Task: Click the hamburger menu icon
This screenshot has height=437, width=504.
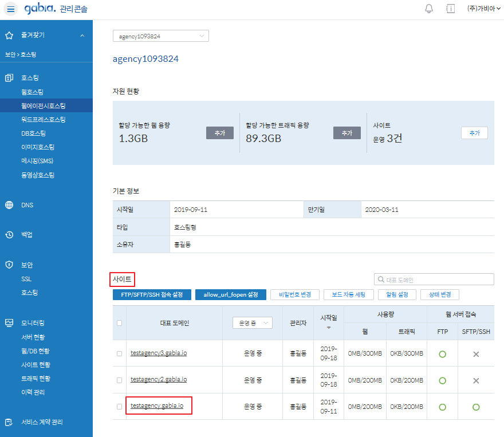Action: (x=11, y=9)
